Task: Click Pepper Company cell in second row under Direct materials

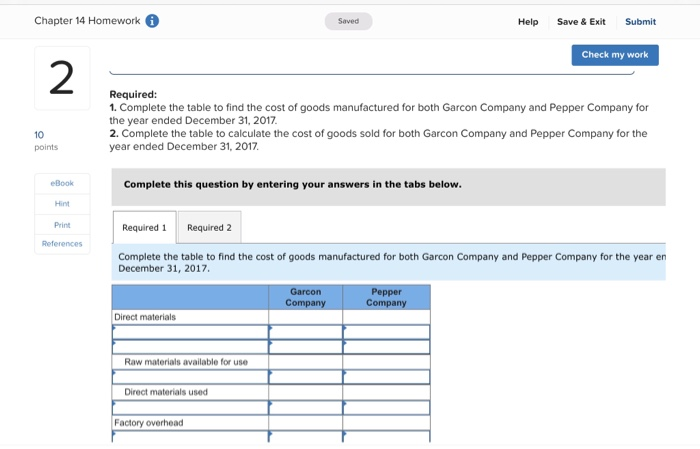Action: pos(387,347)
